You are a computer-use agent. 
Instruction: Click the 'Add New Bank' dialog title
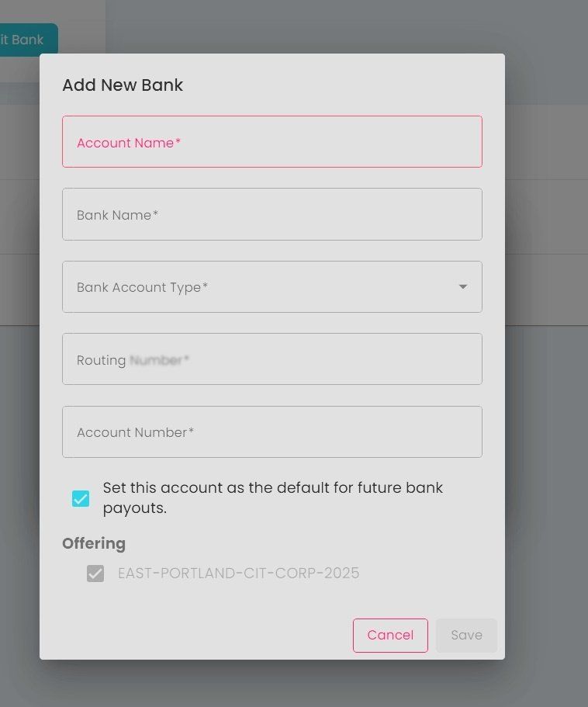click(123, 85)
